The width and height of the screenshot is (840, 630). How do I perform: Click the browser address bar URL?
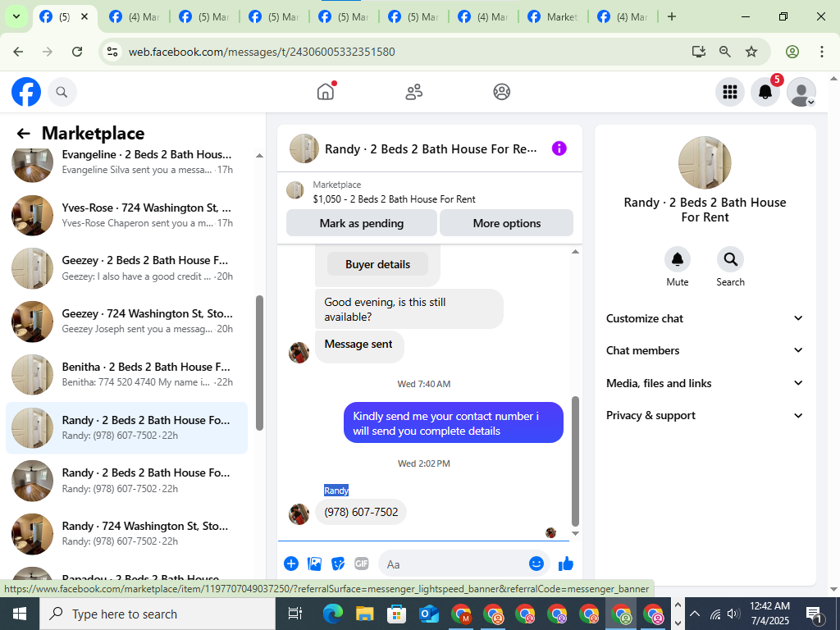(x=262, y=52)
